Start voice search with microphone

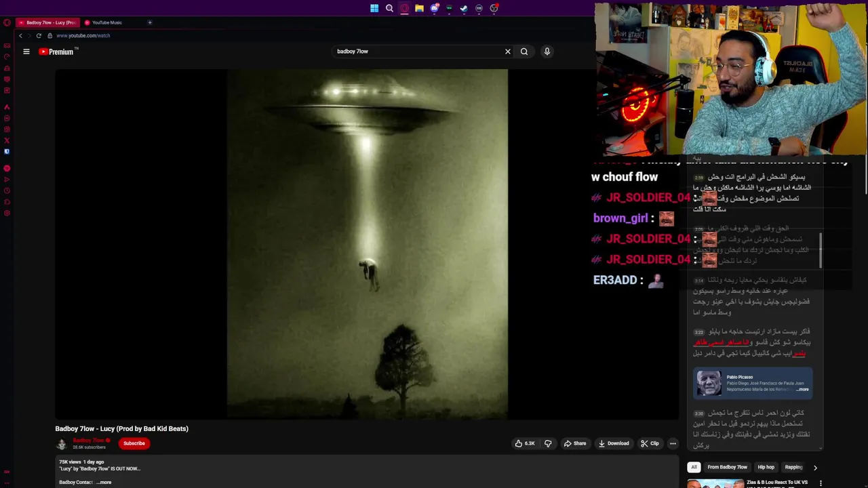[547, 52]
